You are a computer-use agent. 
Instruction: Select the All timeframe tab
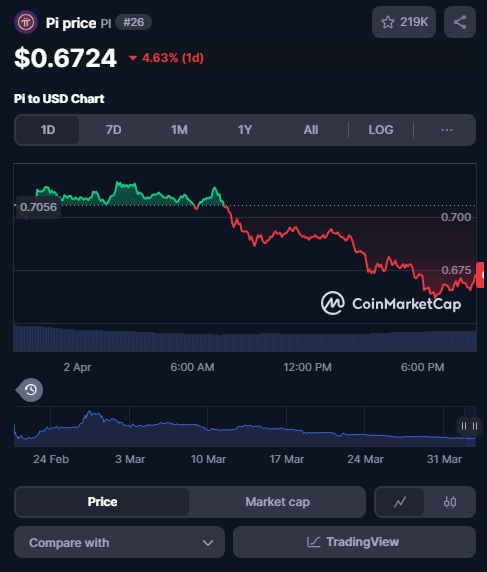coord(311,130)
